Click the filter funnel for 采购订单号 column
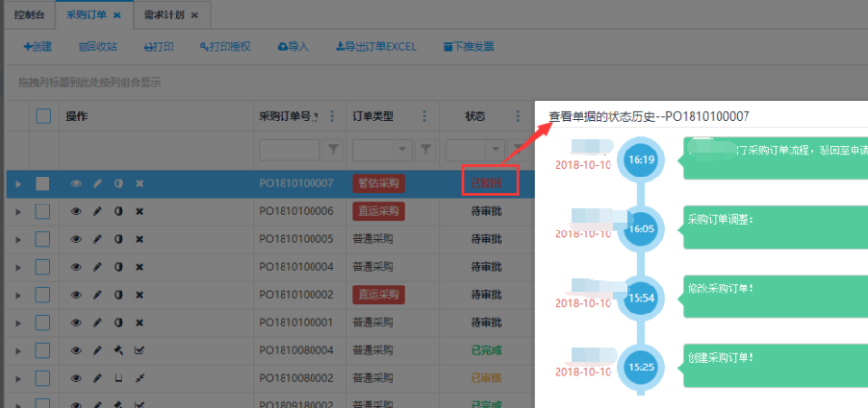This screenshot has width=868, height=408. tap(334, 150)
